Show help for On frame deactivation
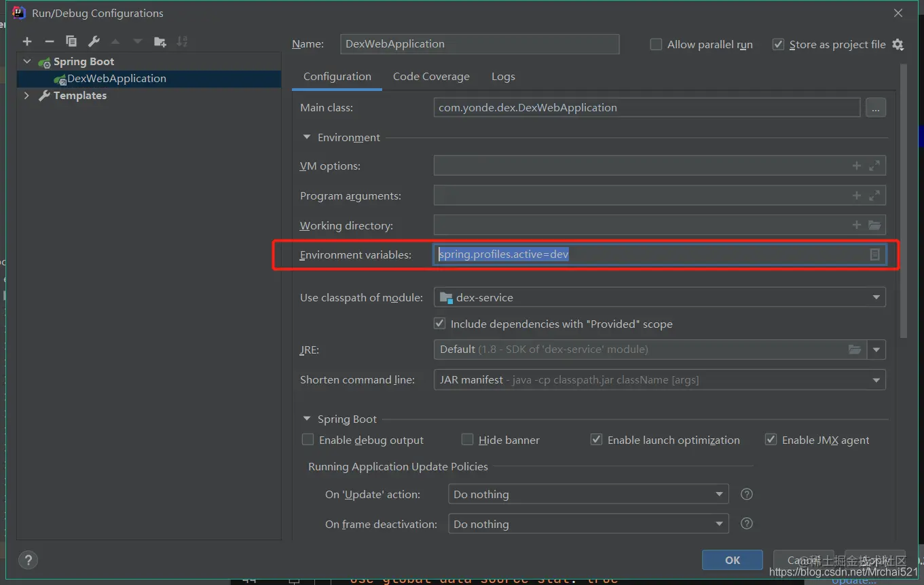Image resolution: width=924 pixels, height=585 pixels. (747, 523)
